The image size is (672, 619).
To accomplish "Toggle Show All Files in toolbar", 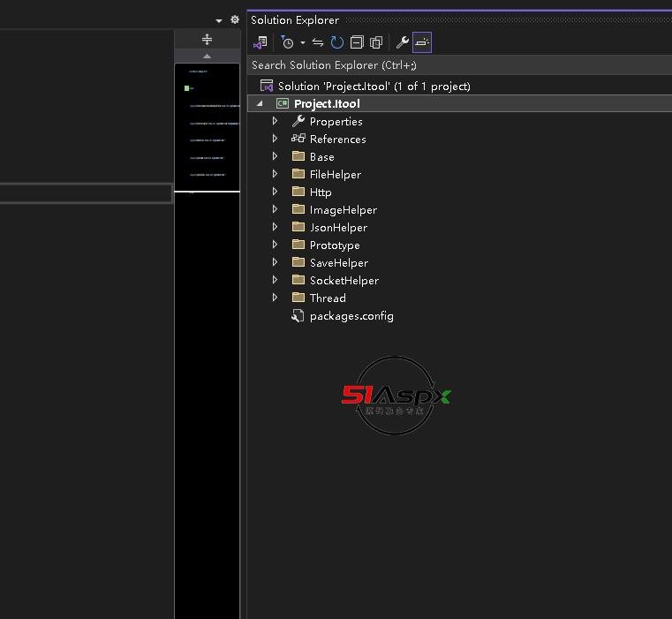I will 376,42.
